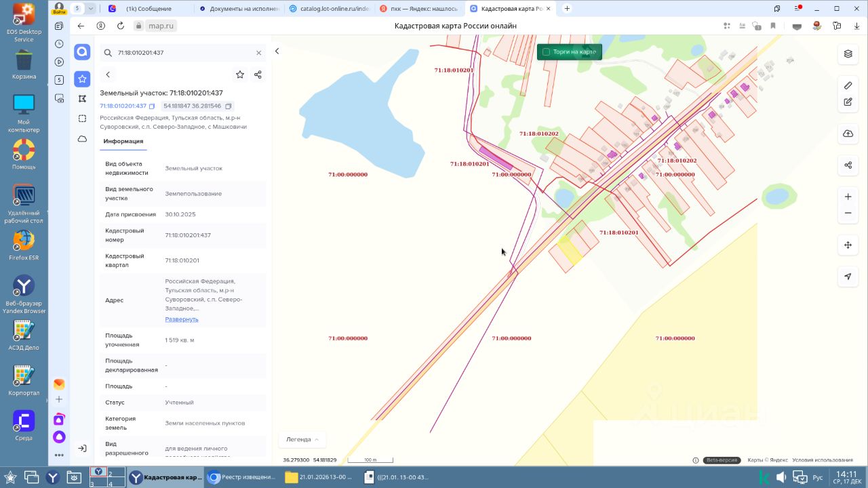Enable the 'Торги на карте' checkbox
The width and height of the screenshot is (868, 488).
coord(546,52)
